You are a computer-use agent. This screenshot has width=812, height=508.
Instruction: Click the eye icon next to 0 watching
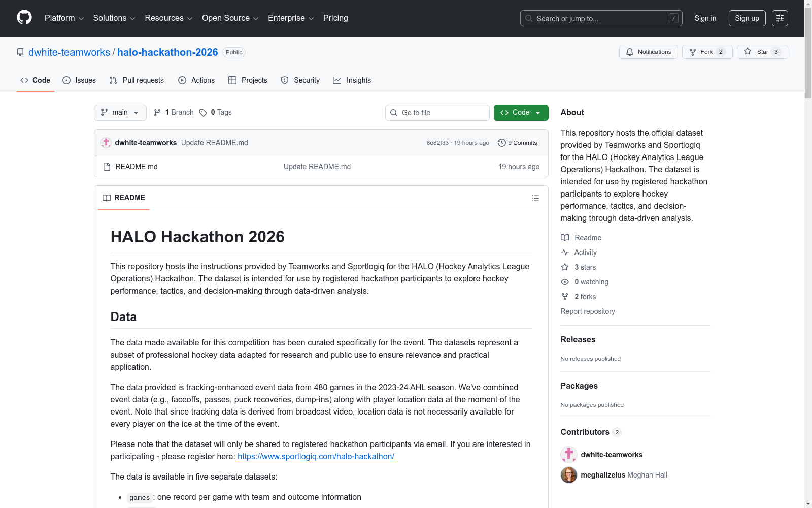(565, 282)
